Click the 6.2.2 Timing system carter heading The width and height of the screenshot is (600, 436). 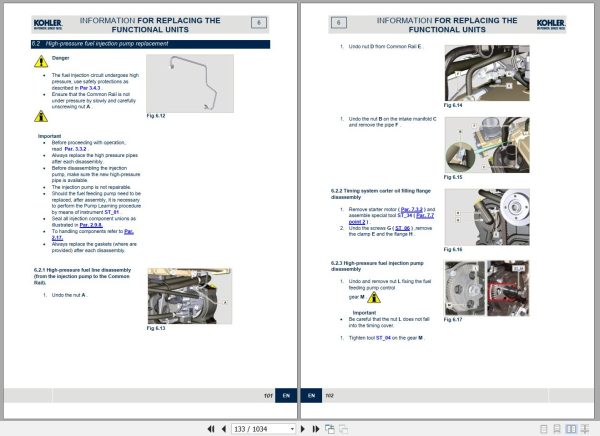pos(381,194)
